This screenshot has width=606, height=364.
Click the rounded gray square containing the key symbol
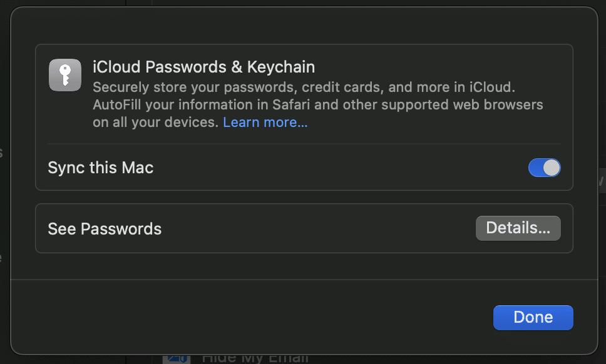[x=64, y=75]
